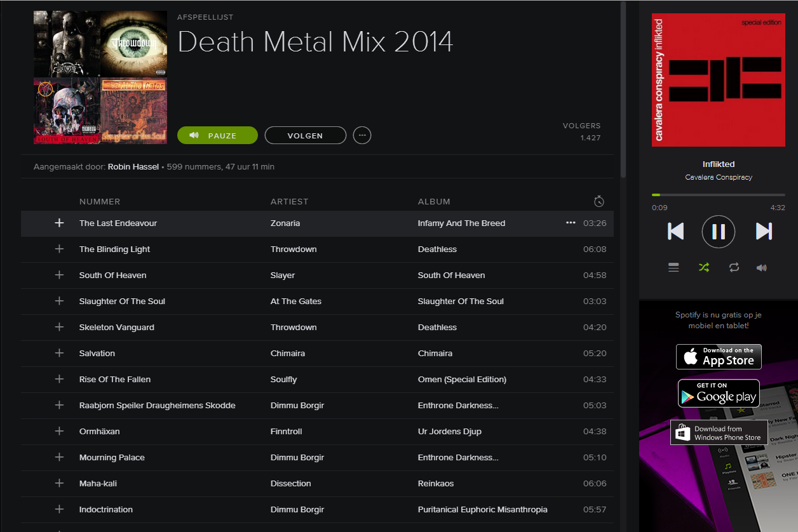Toggle shuffle mode
The height and width of the screenshot is (532, 798).
click(x=703, y=268)
